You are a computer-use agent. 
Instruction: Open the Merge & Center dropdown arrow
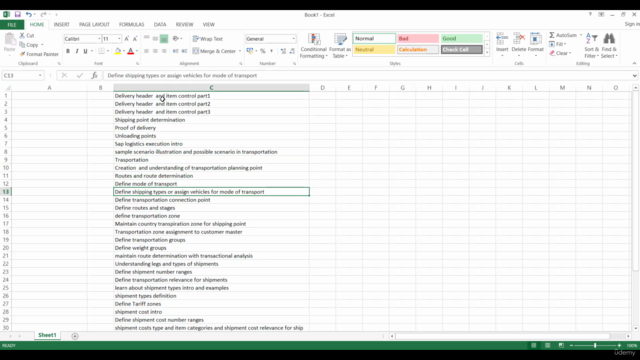(240, 51)
